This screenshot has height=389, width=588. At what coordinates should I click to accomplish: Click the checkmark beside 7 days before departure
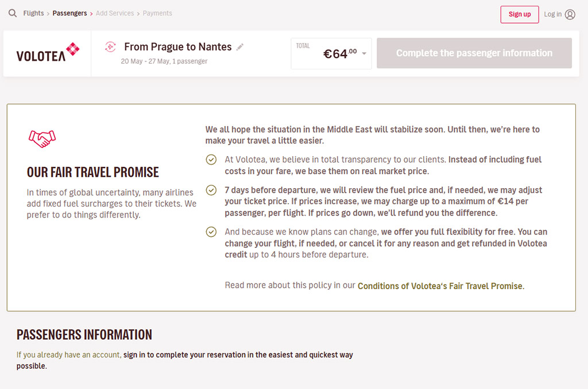pyautogui.click(x=211, y=190)
